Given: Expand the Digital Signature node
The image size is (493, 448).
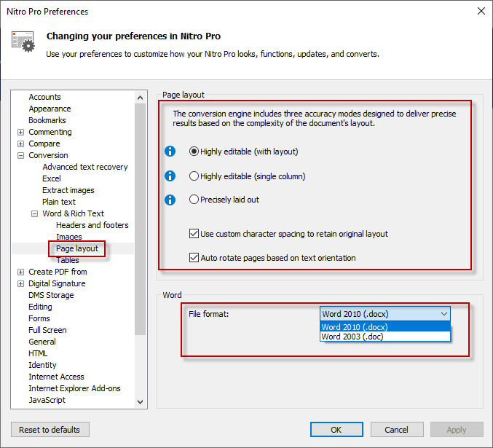Looking at the screenshot, I should pos(20,284).
